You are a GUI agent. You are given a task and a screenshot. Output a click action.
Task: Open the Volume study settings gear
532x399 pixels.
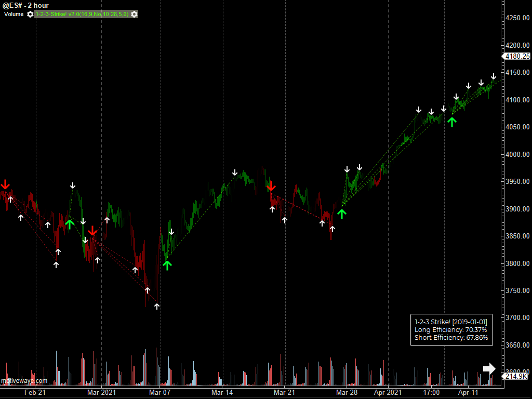[30, 14]
